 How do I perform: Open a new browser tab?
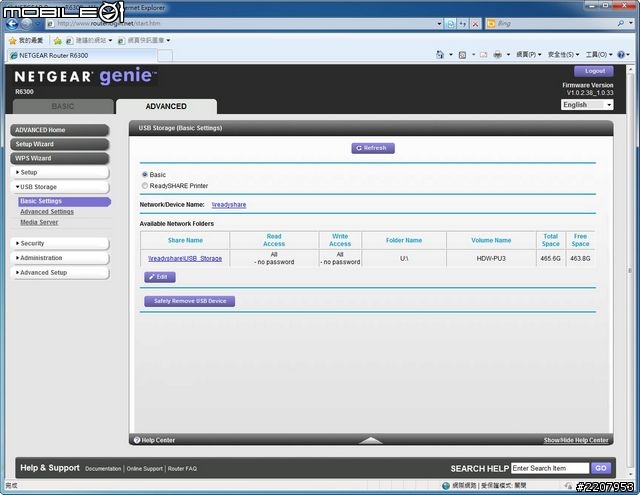pyautogui.click(x=165, y=56)
